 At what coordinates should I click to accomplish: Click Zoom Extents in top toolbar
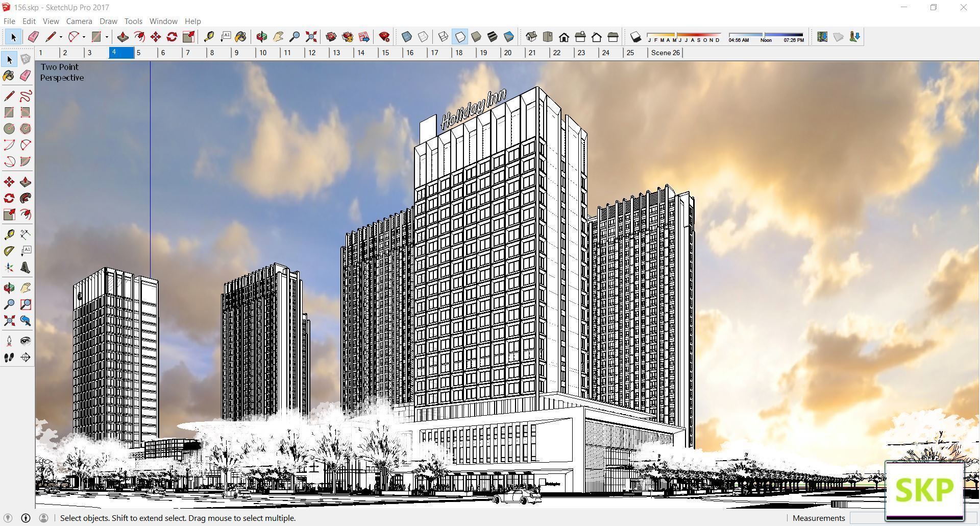[311, 37]
